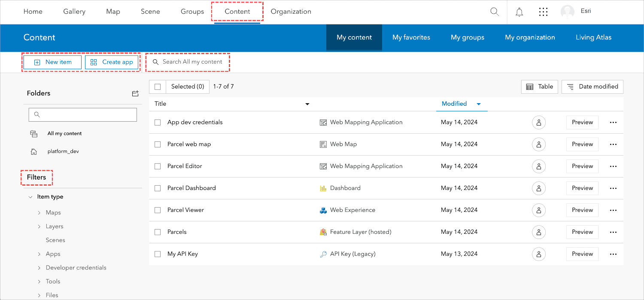Open the Modified column sort dropdown
The height and width of the screenshot is (300, 644).
[x=478, y=104]
